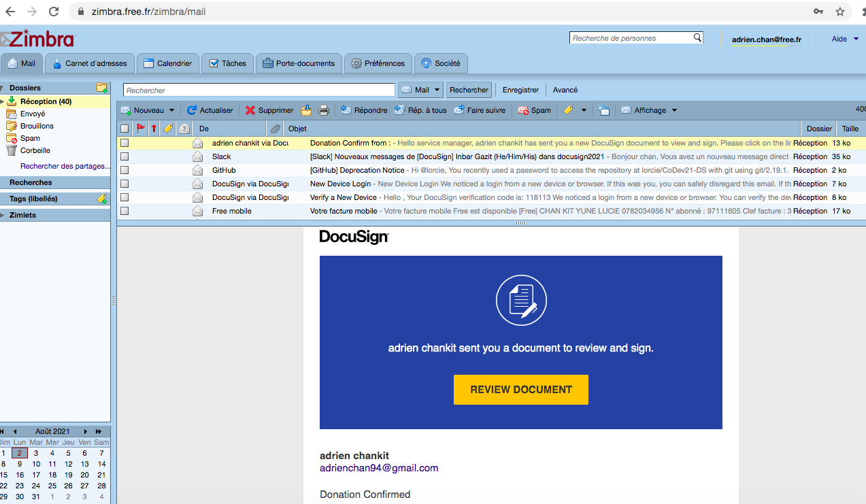Click the attachment paperclip column header
Image resolution: width=866 pixels, height=504 pixels.
pos(275,128)
